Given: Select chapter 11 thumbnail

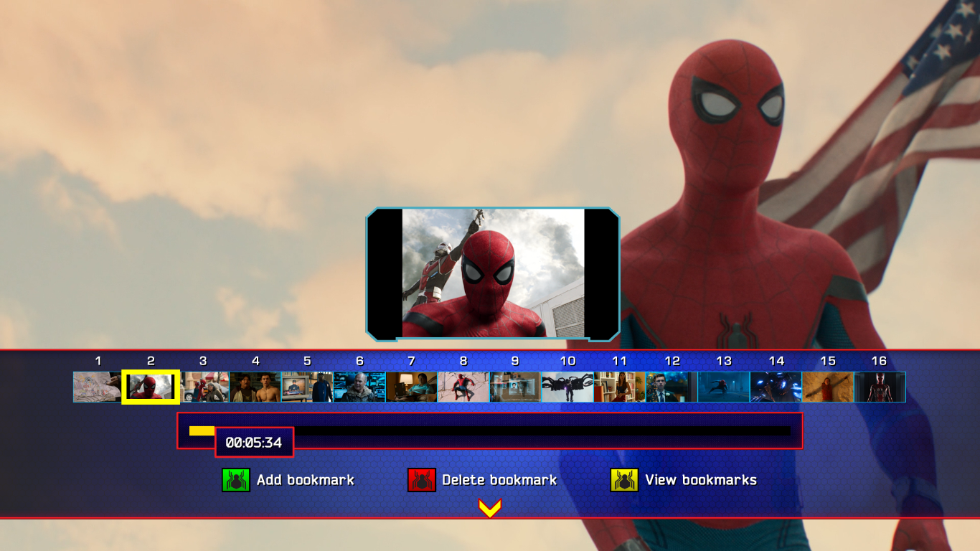Looking at the screenshot, I should click(x=620, y=387).
